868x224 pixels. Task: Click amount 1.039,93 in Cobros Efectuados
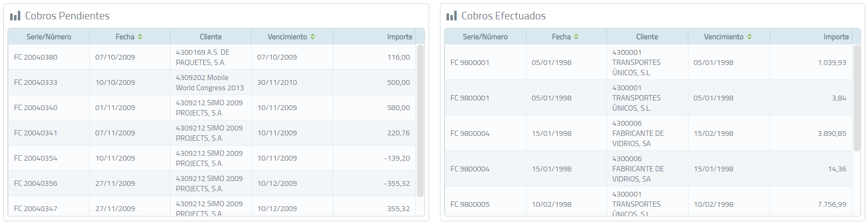(x=832, y=62)
